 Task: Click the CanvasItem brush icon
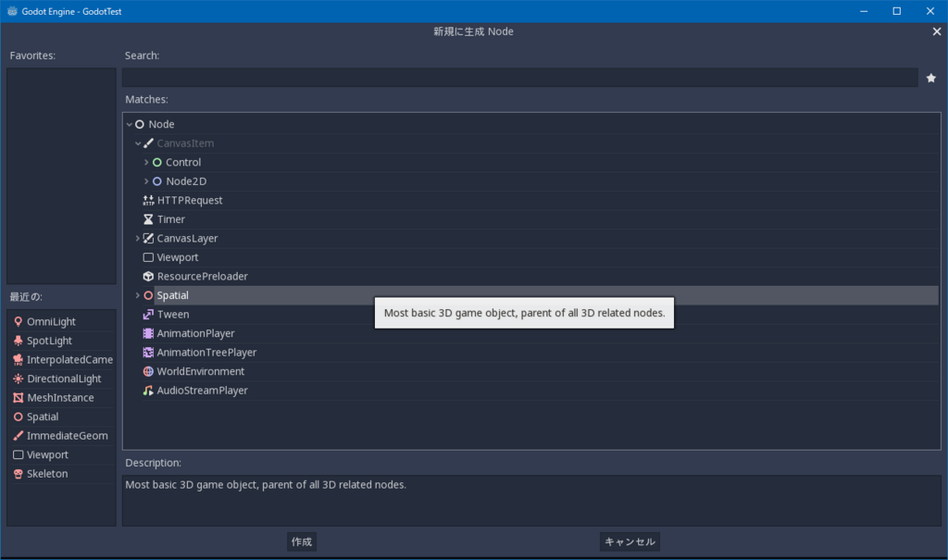pyautogui.click(x=148, y=143)
